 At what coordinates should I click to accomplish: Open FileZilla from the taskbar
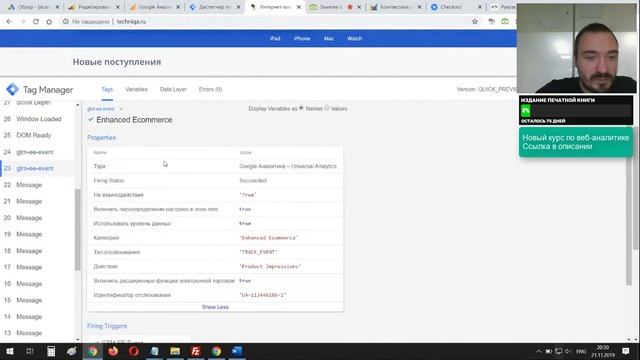(196, 351)
